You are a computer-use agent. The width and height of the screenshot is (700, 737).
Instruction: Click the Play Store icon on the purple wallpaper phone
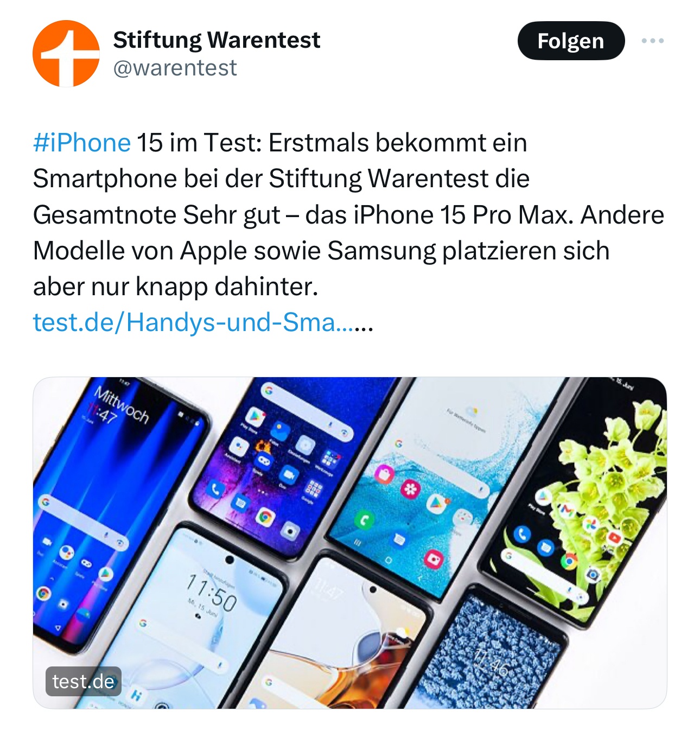pyautogui.click(x=255, y=417)
